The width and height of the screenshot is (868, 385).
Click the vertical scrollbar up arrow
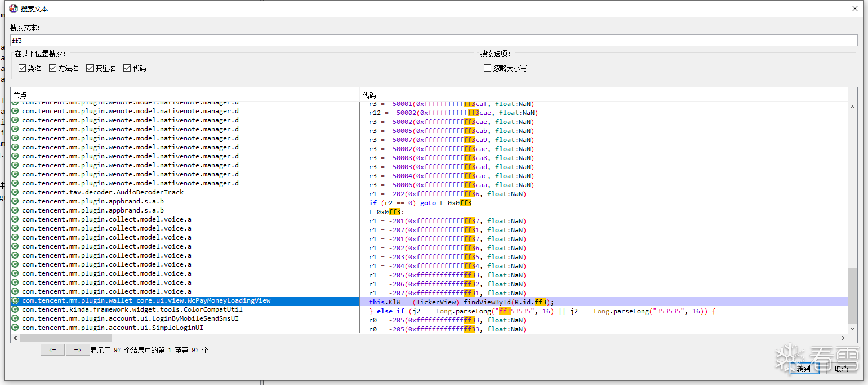(852, 107)
